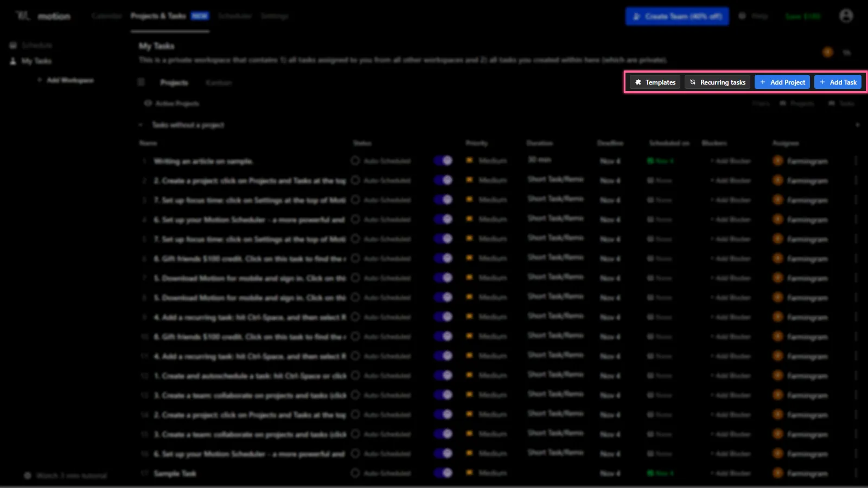Click the plus icon on Add Task
The width and height of the screenshot is (868, 488).
coord(822,82)
